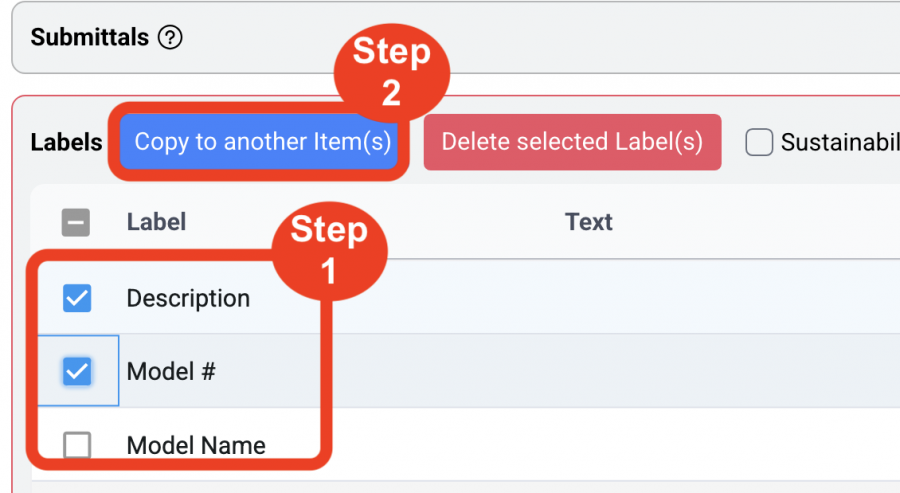Toggle the select-all labels header checkbox
900x493 pixels.
[x=76, y=223]
